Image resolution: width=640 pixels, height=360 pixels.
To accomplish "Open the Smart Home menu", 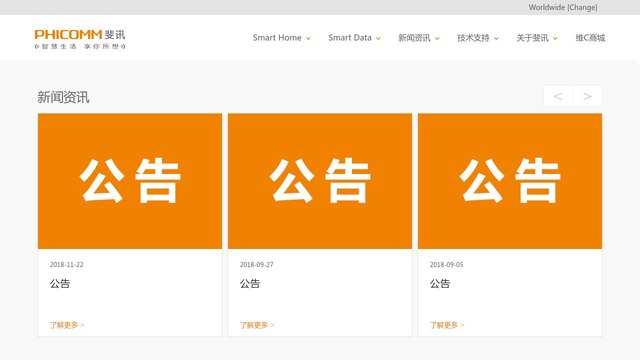I will coord(277,38).
